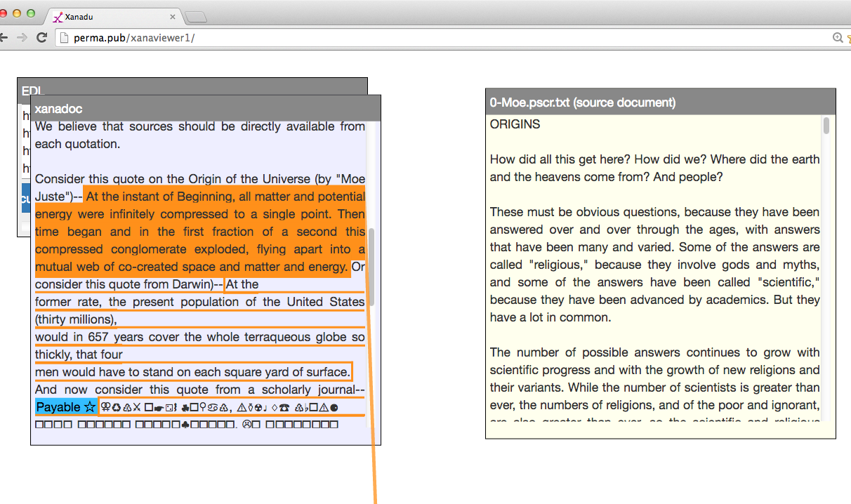This screenshot has width=851, height=504.
Task: Reload the current page
Action: [41, 38]
